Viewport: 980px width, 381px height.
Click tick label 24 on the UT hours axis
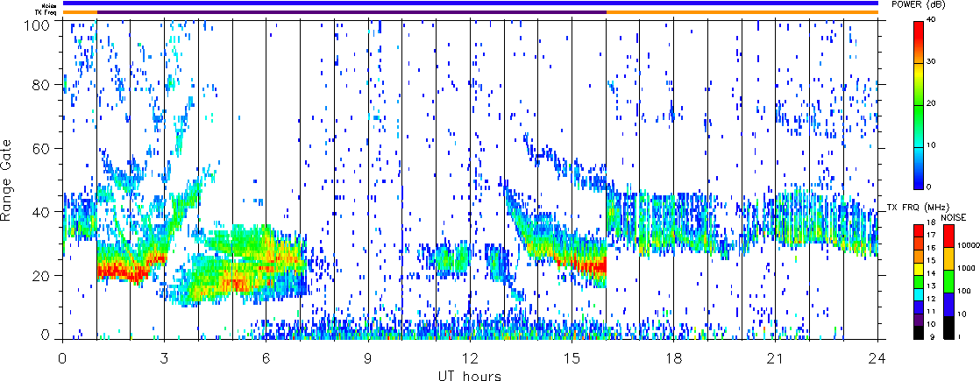click(877, 358)
